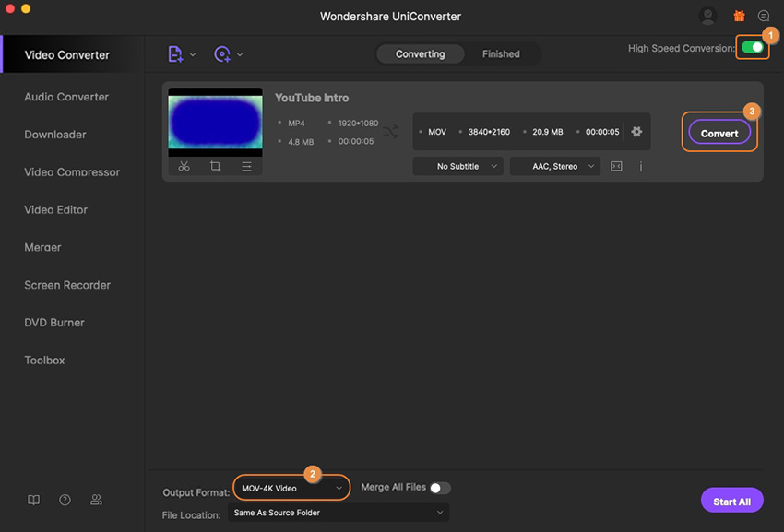
Task: Open the help question mark icon
Action: click(65, 500)
